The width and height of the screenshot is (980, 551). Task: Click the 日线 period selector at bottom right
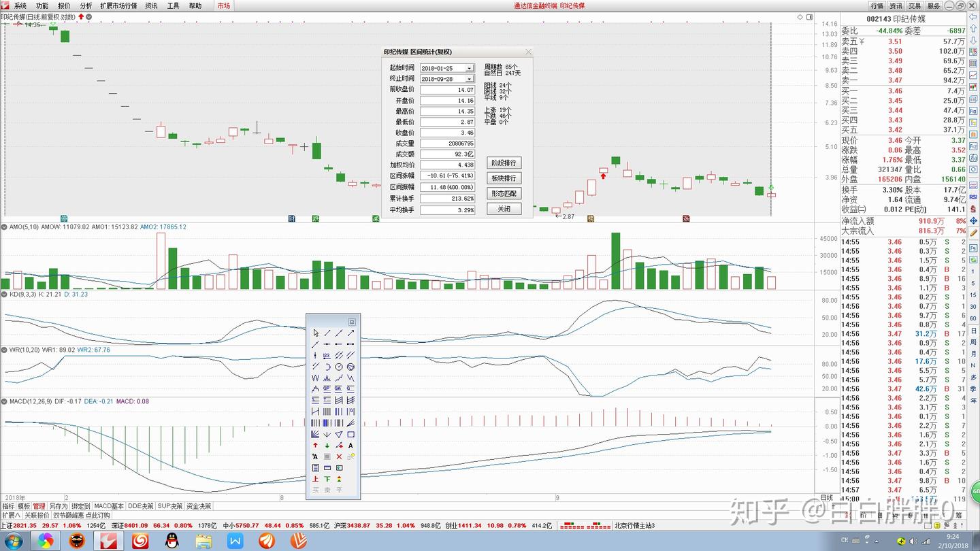coord(827,497)
